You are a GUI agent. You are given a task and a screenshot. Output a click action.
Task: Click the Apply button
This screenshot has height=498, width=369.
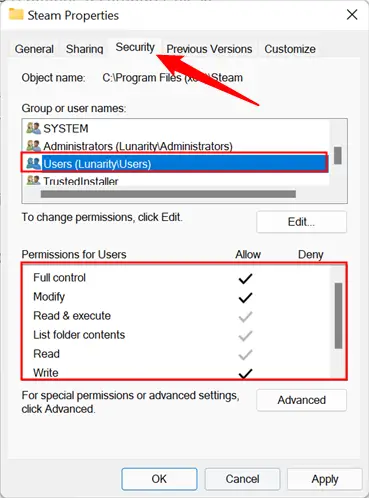pyautogui.click(x=325, y=479)
